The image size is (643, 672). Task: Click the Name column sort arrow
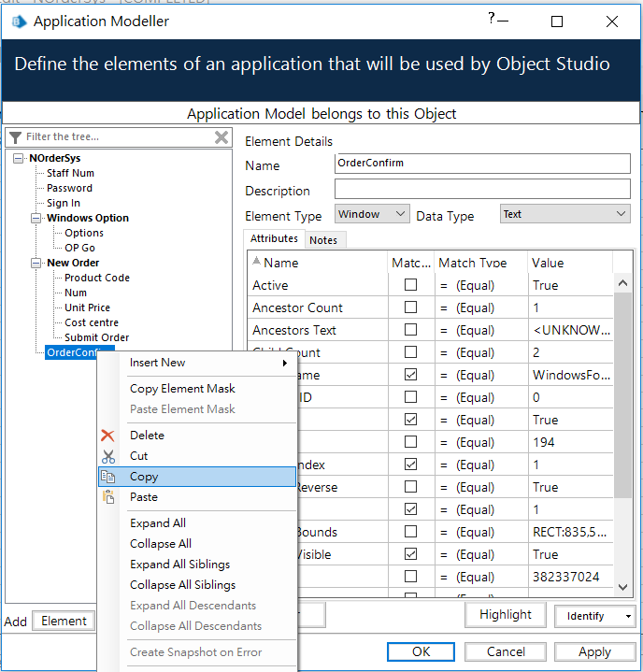(256, 261)
